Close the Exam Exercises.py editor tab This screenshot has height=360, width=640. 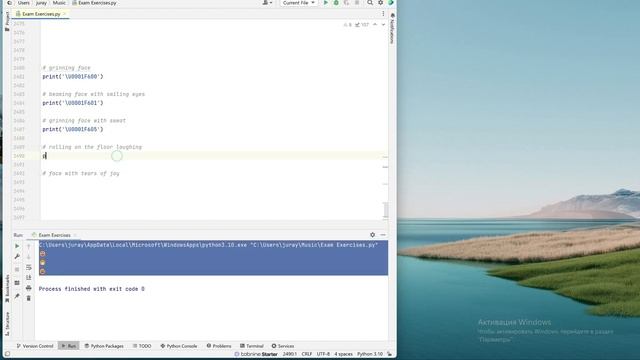tap(64, 14)
